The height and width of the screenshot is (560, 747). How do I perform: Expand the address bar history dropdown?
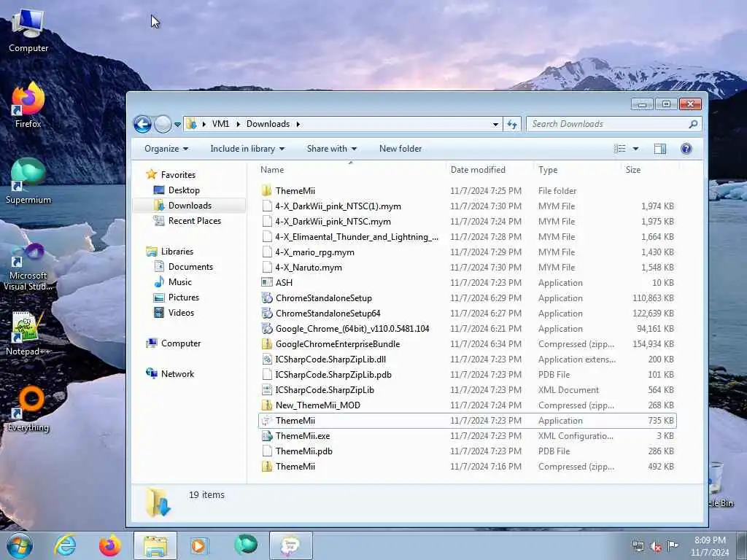(495, 124)
